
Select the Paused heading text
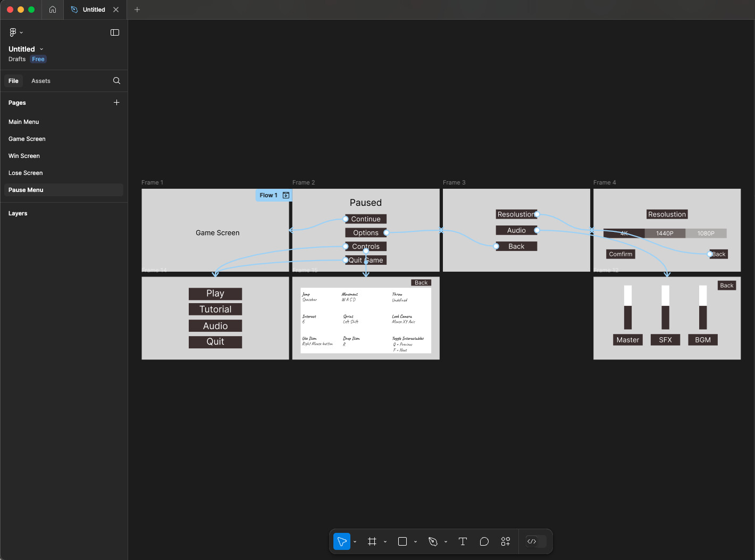pos(366,203)
